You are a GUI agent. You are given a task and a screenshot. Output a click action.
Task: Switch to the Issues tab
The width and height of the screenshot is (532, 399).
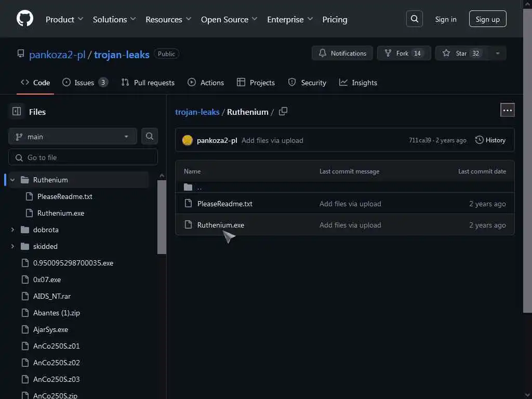85,83
